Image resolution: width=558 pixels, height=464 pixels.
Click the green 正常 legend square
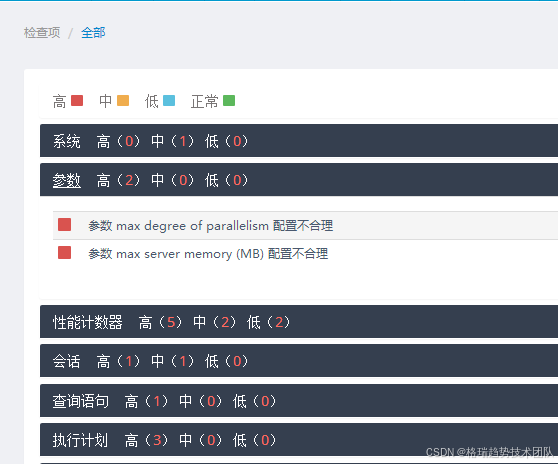tap(229, 101)
